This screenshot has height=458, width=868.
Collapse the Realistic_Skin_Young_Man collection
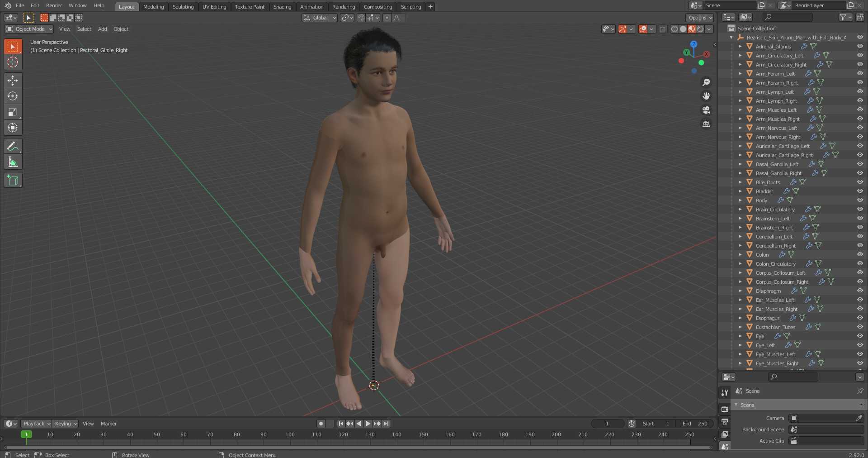coord(731,38)
